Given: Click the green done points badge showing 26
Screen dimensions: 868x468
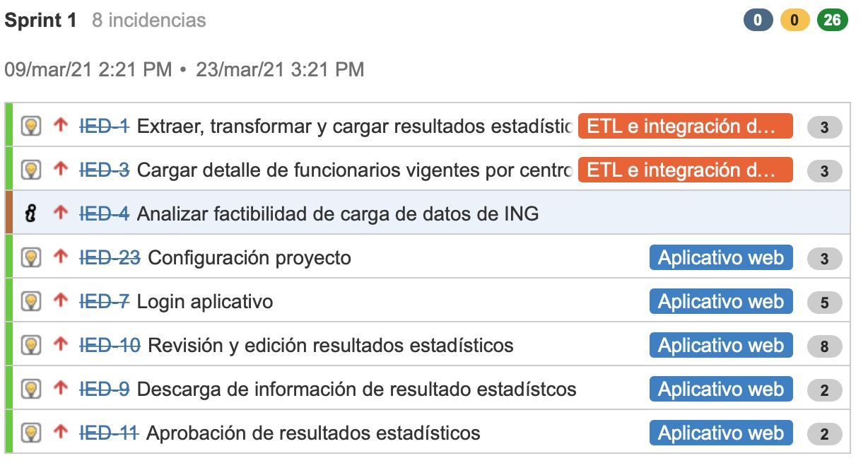Looking at the screenshot, I should tap(832, 21).
